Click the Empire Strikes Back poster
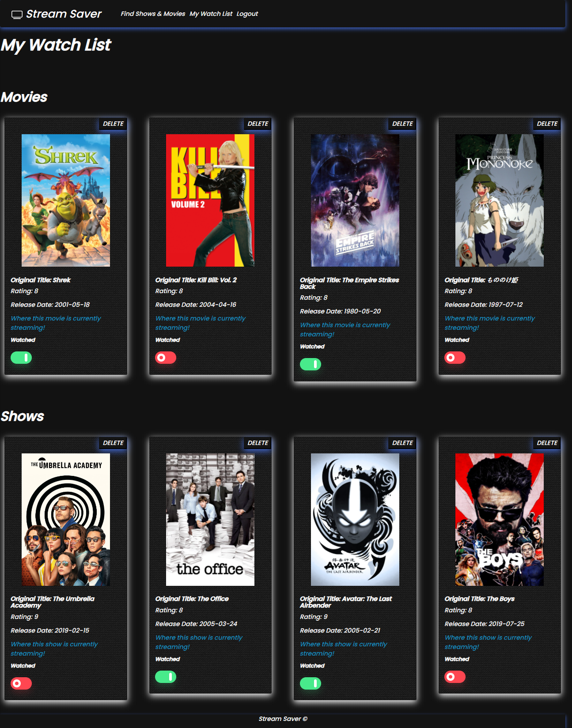Image resolution: width=572 pixels, height=728 pixels. click(355, 200)
